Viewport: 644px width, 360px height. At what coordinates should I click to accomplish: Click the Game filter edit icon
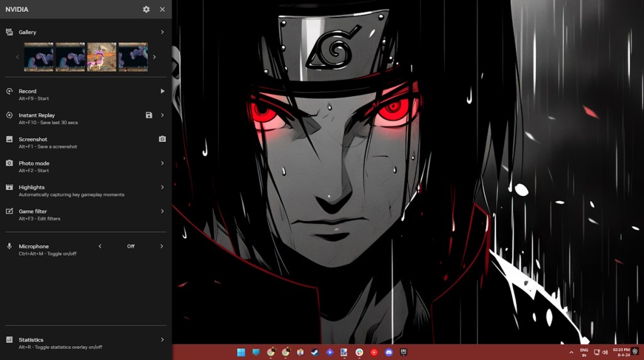click(x=9, y=211)
